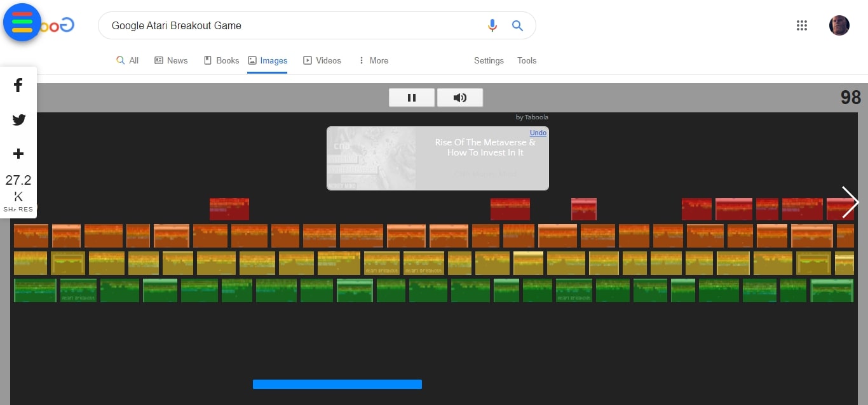Open the Settings menu
The width and height of the screenshot is (868, 405).
(489, 60)
